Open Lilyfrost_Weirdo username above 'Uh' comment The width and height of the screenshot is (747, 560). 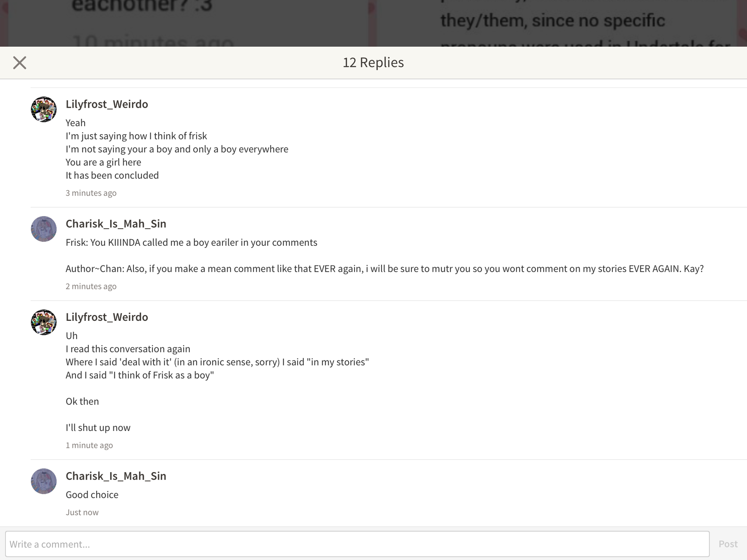[107, 317]
